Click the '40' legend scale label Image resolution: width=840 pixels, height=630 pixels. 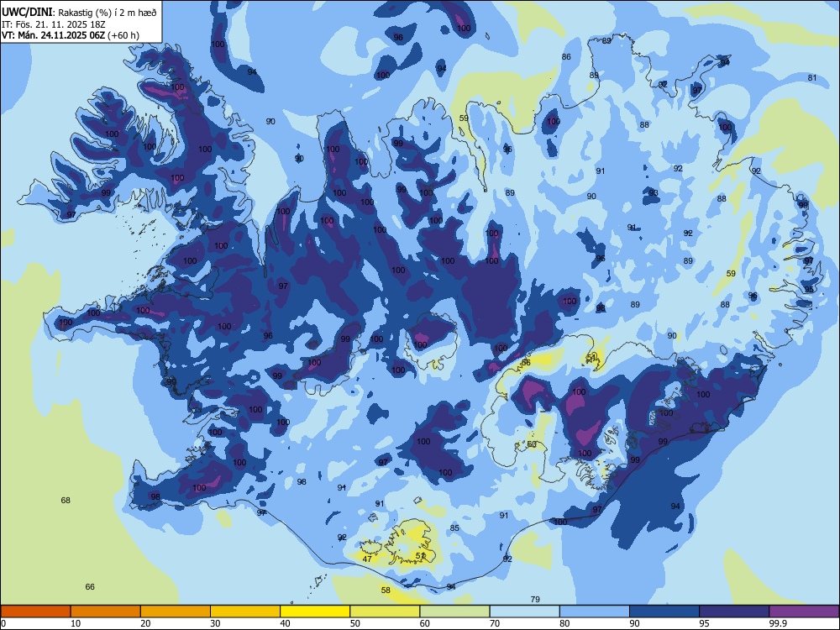pos(286,623)
